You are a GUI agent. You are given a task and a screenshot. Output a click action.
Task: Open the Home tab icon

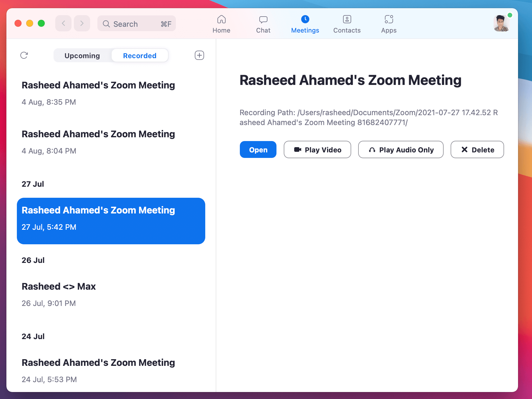point(221,23)
